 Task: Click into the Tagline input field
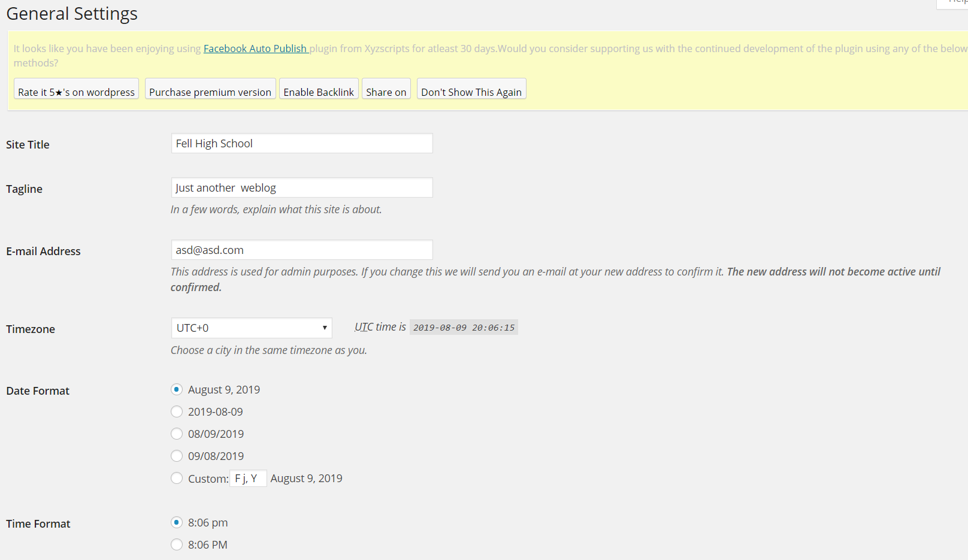301,188
